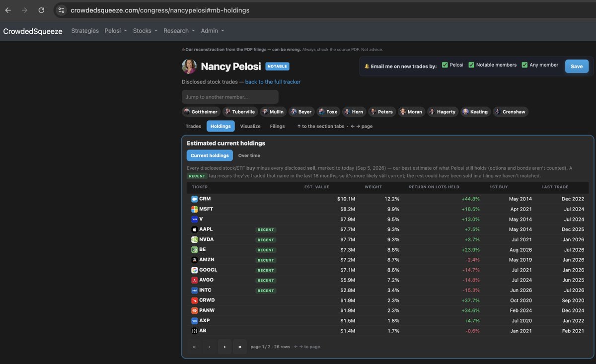This screenshot has width=596, height=364.
Task: Switch to the Over time sub-tab
Action: point(249,155)
